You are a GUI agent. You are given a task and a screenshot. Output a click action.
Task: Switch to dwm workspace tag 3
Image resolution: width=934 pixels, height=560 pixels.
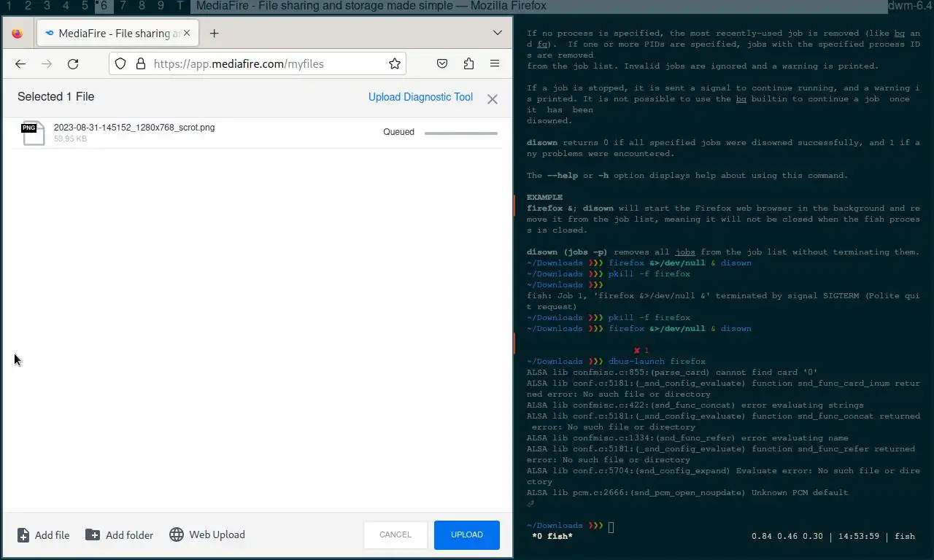tap(47, 6)
